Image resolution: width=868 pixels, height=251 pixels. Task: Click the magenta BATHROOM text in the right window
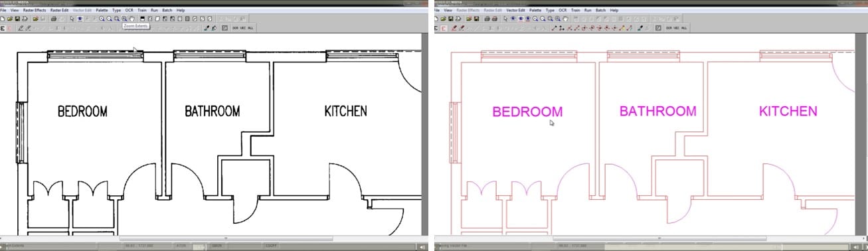657,111
